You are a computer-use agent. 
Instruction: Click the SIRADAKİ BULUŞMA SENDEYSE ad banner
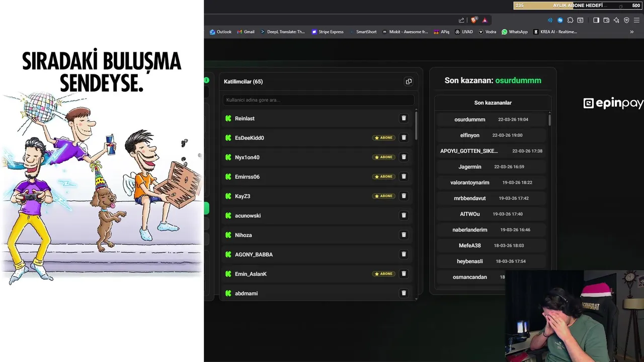[102, 181]
